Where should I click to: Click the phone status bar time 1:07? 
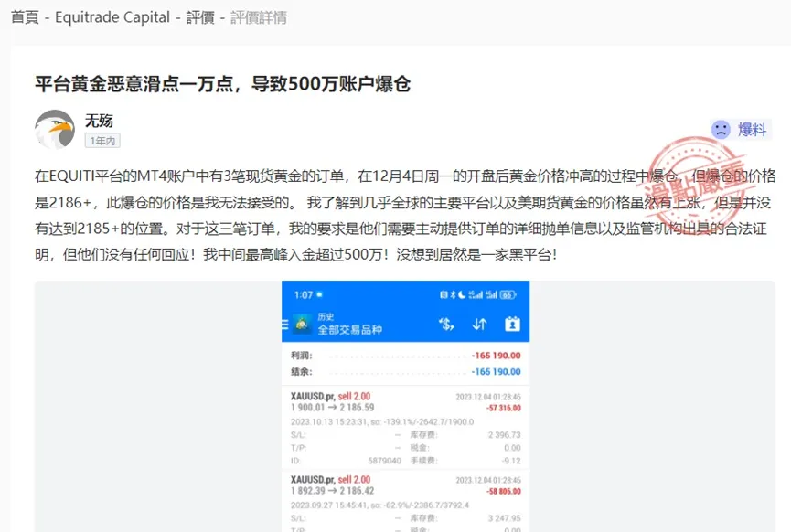coord(304,295)
